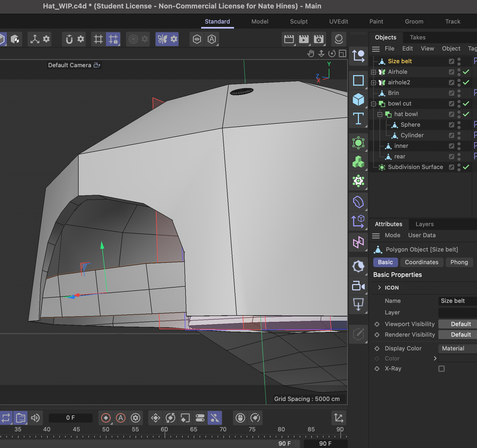Enable the Snapping magnet icon
The width and height of the screenshot is (477, 448).
[x=69, y=39]
